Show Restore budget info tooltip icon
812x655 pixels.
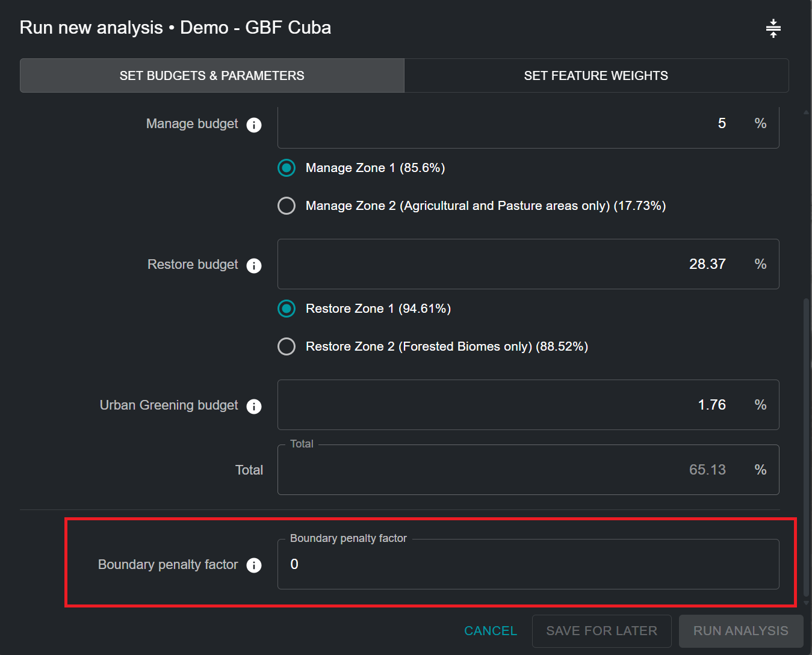[254, 265]
